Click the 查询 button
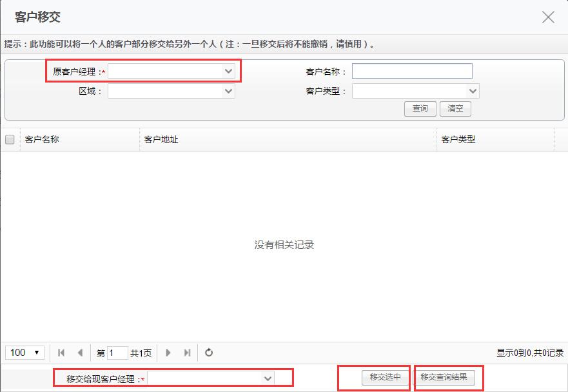Image resolution: width=568 pixels, height=392 pixels. [420, 108]
